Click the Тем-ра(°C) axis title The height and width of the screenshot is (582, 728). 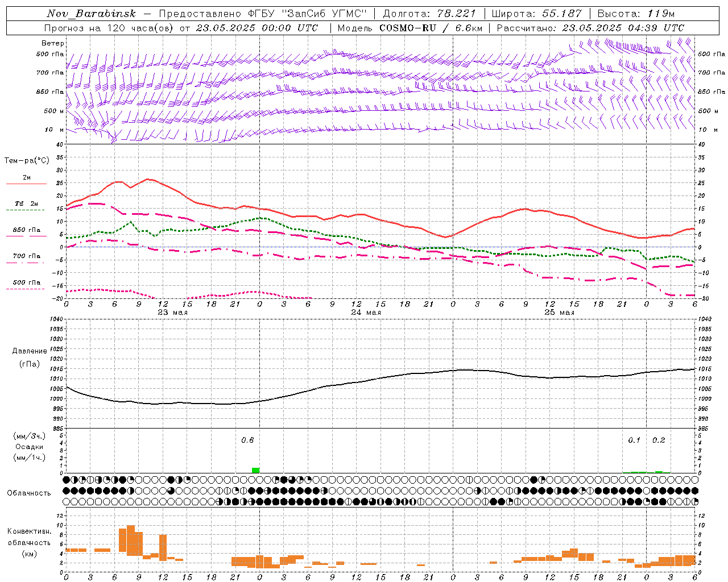pyautogui.click(x=27, y=161)
